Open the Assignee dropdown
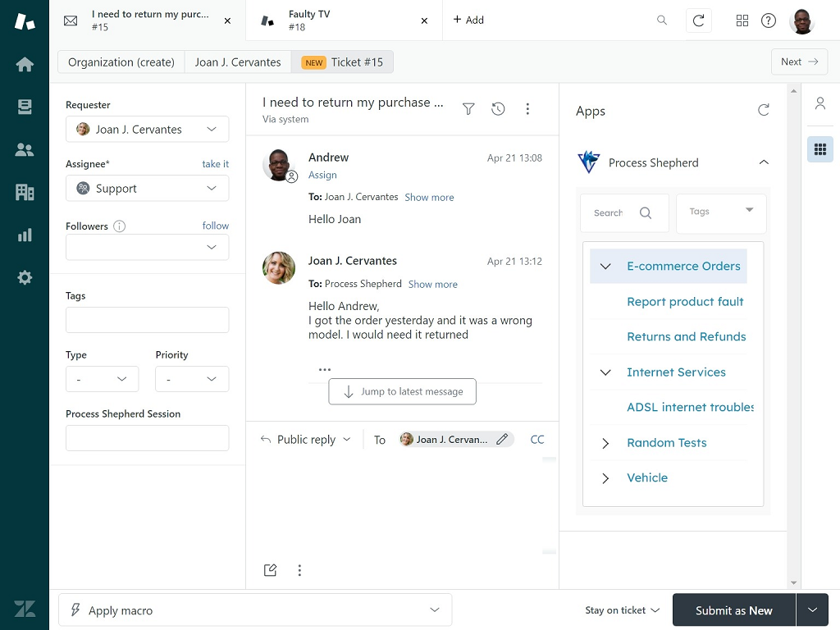The height and width of the screenshot is (630, 840). [147, 189]
